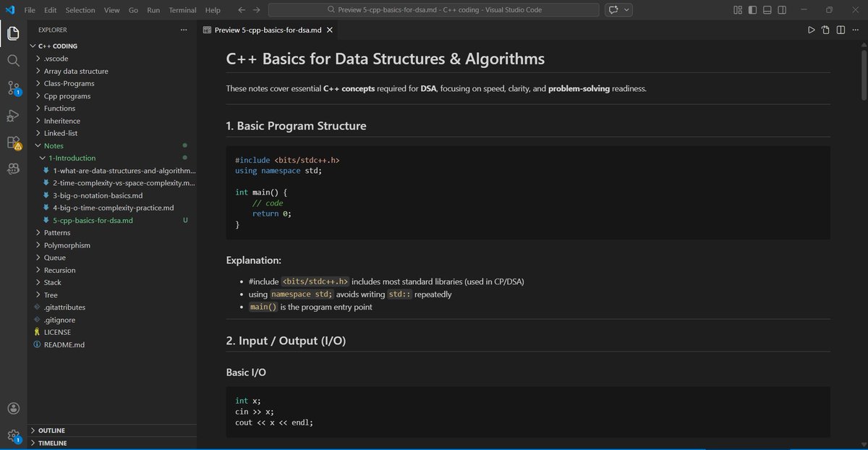The width and height of the screenshot is (868, 450).
Task: Open 2-time-complexity-vs-space-complexity file
Action: tap(112, 183)
